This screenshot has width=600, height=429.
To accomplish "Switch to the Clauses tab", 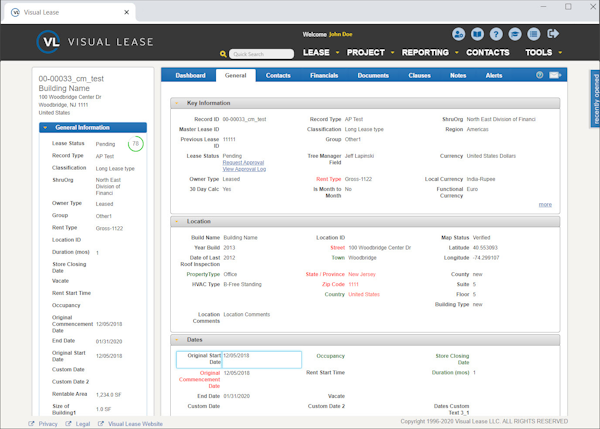I will point(419,75).
